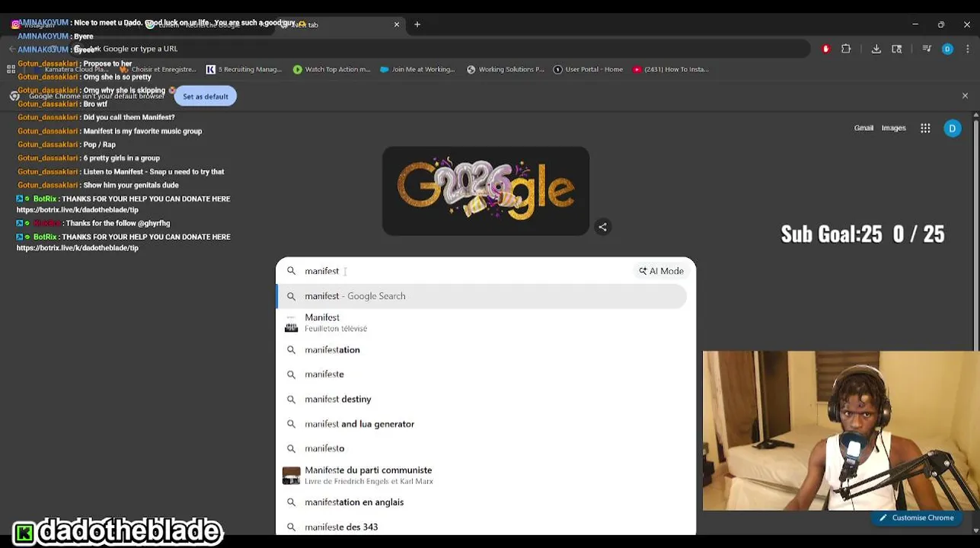Select Manifest Feuilleton télévisé suggestion
The width and height of the screenshot is (980, 548).
pos(481,323)
